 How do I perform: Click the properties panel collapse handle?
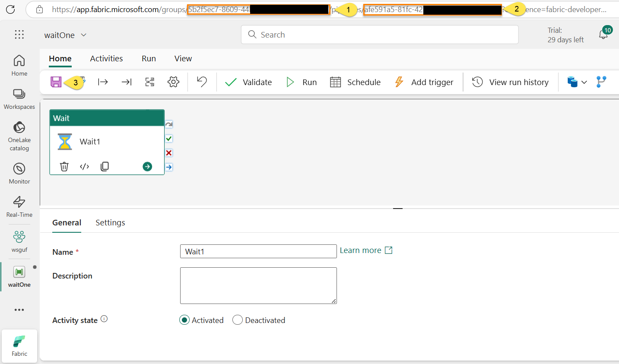(398, 209)
